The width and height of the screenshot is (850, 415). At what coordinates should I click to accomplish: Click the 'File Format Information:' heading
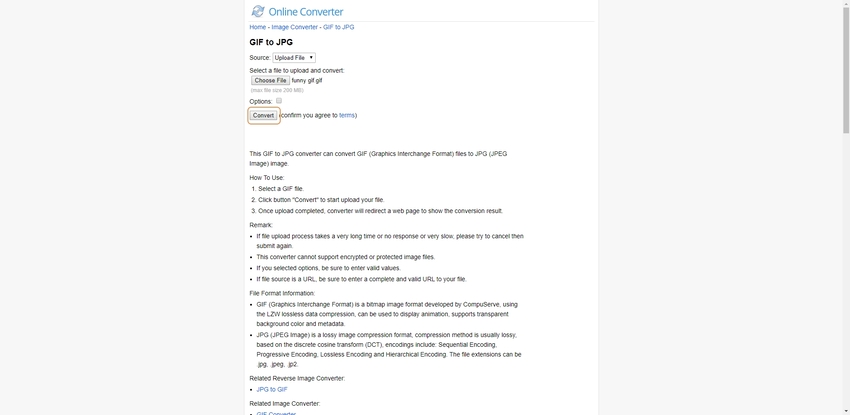click(282, 293)
